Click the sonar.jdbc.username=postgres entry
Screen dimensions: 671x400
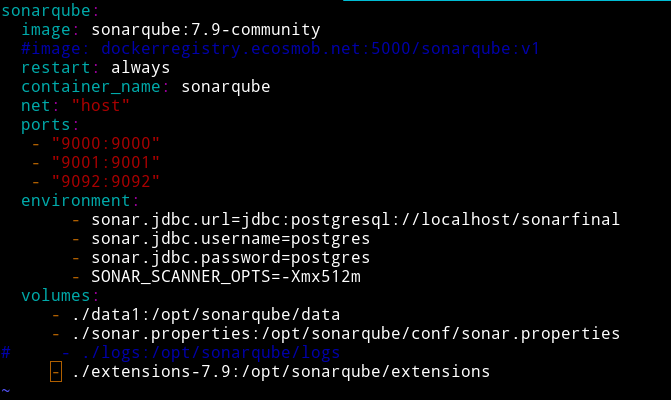tap(230, 238)
